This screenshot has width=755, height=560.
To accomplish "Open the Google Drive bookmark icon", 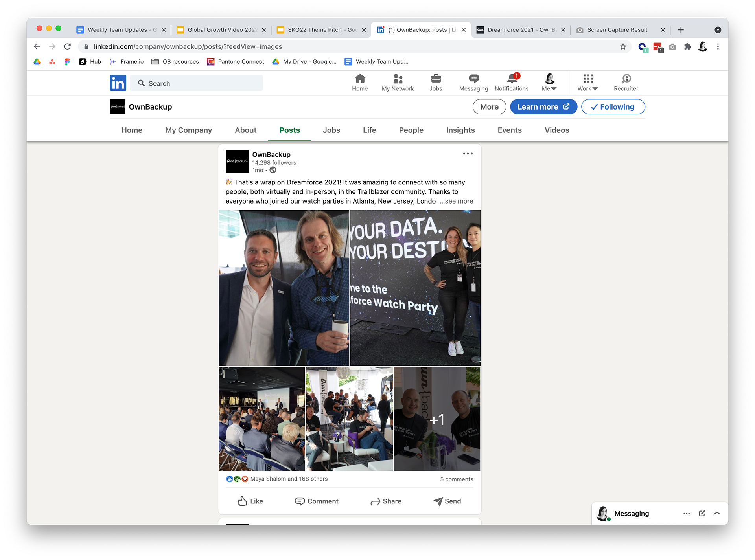I will pos(37,62).
